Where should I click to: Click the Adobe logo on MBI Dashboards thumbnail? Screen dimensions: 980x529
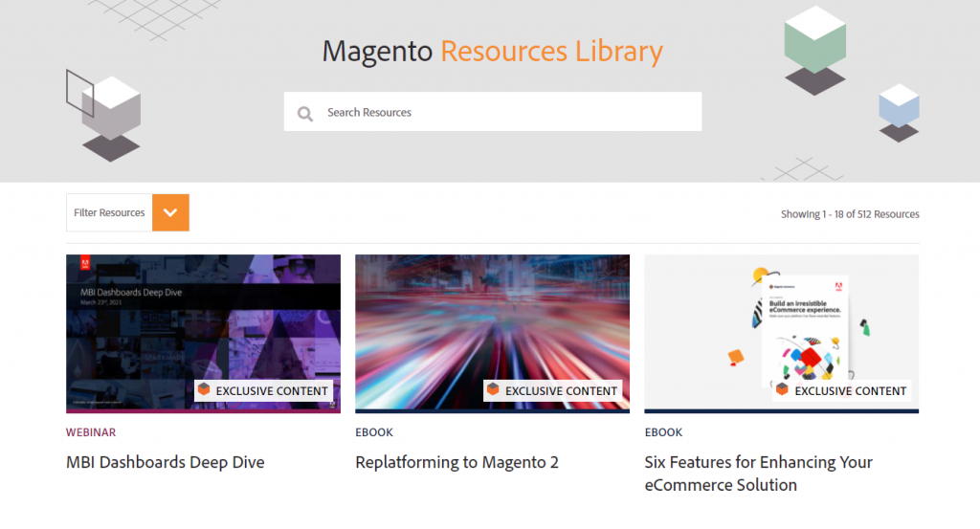tap(85, 263)
